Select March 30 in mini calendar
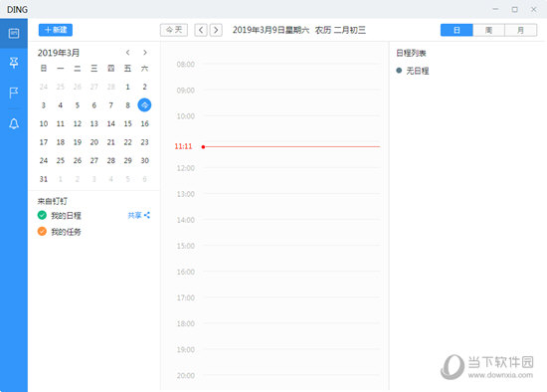Viewport: 547px width, 392px height. pos(144,160)
